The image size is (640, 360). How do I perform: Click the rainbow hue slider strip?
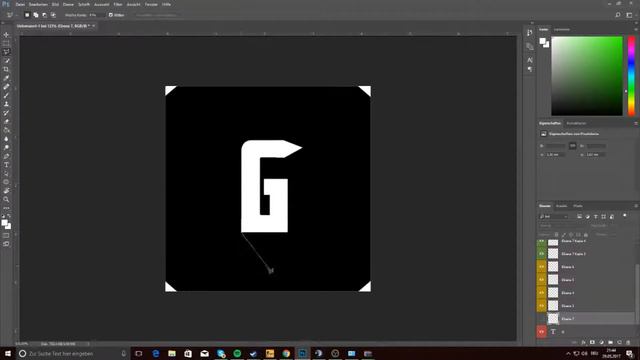point(631,76)
